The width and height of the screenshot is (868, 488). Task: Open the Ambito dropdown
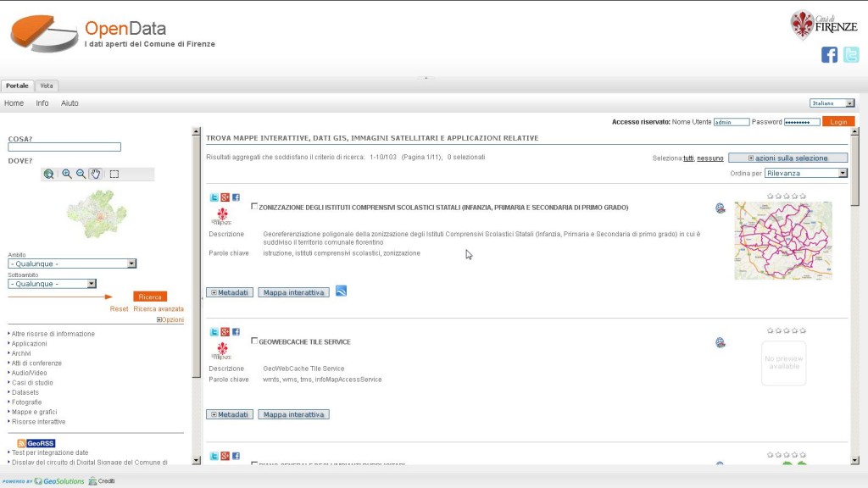[72, 263]
